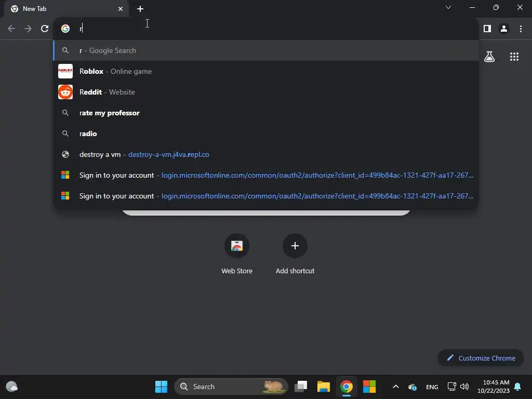Reload the page with the refresh icon
The width and height of the screenshot is (532, 399).
coord(45,29)
